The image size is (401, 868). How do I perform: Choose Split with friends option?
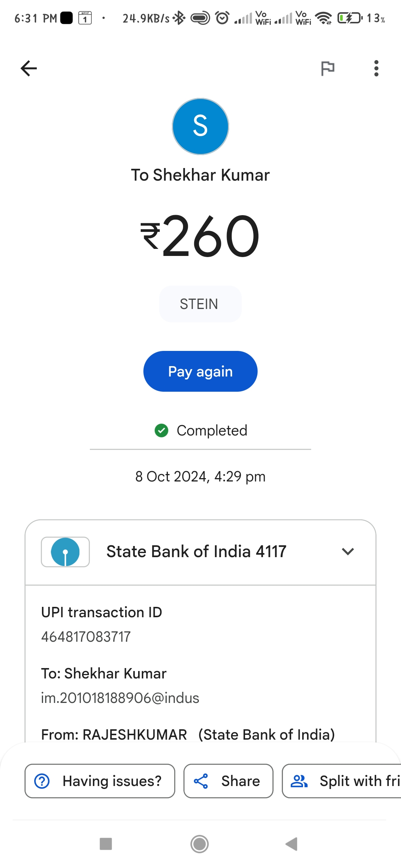click(x=342, y=781)
